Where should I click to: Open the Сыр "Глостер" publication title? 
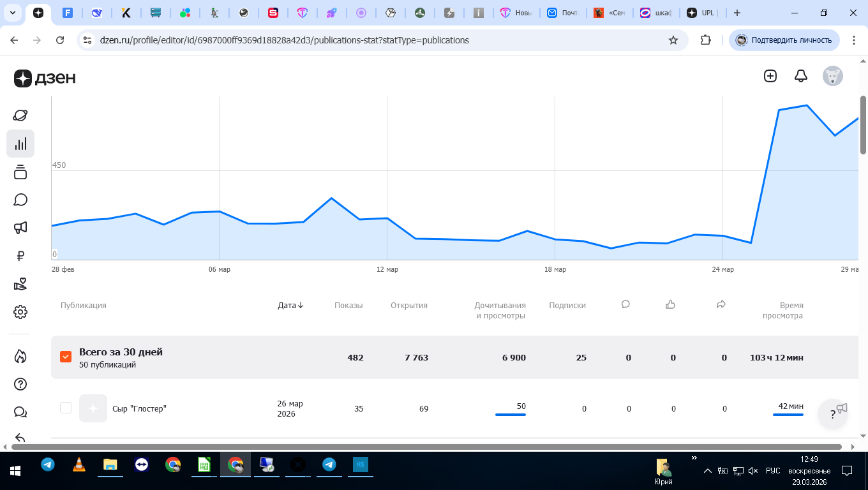(x=139, y=409)
